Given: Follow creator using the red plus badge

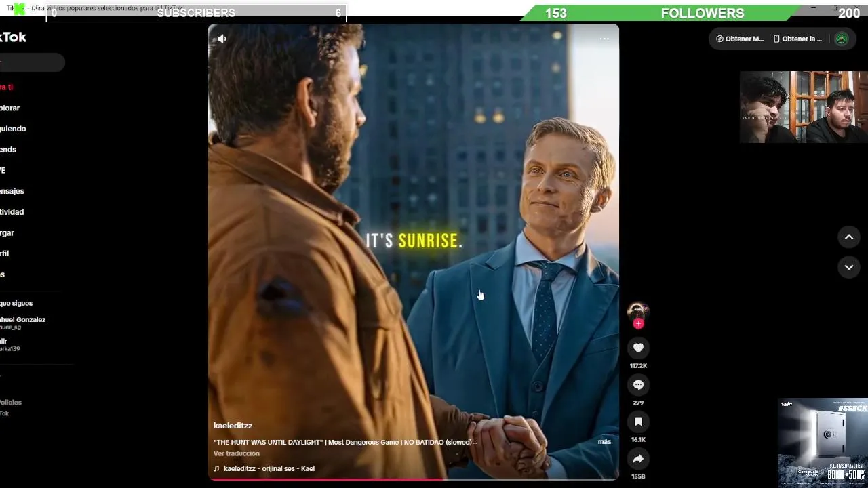Looking at the screenshot, I should tap(638, 324).
